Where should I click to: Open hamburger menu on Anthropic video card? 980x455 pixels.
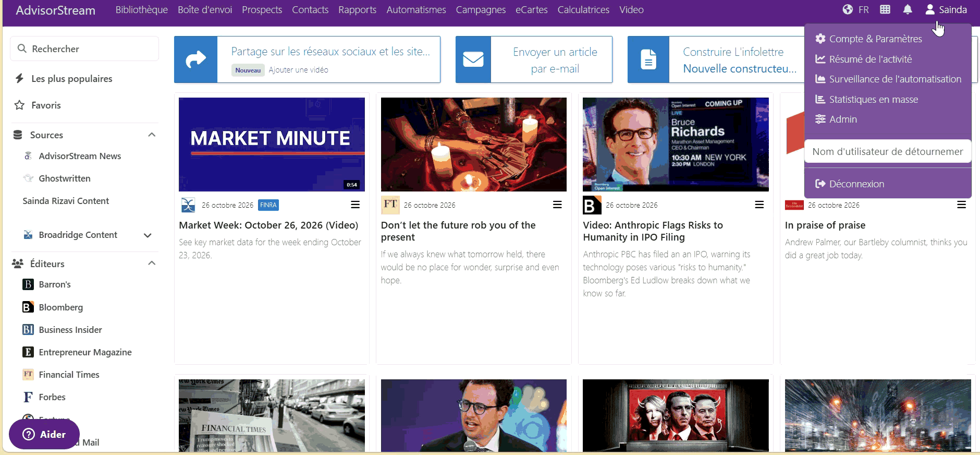tap(759, 205)
